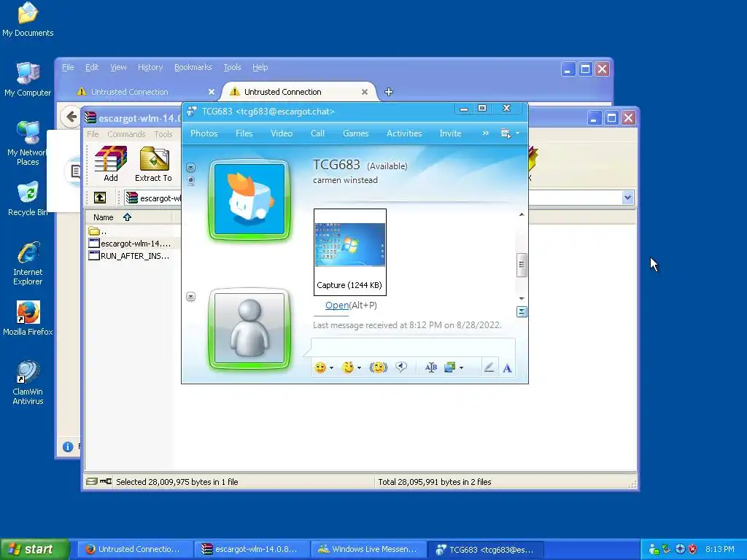Screen dimensions: 747x560
Task: Select the escargot-wlm-14 file row
Action: pos(130,244)
